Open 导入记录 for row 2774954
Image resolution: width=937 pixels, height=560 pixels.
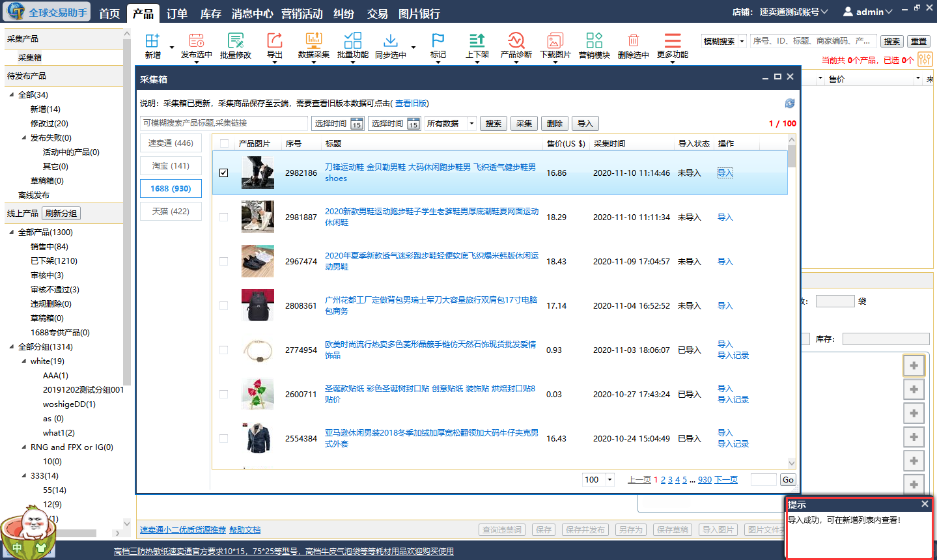(733, 356)
